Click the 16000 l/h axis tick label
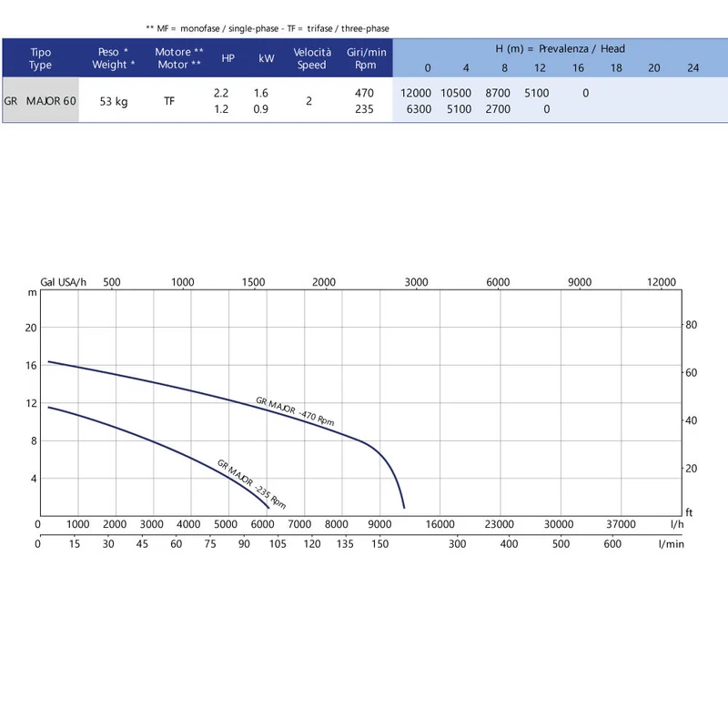 click(x=440, y=524)
